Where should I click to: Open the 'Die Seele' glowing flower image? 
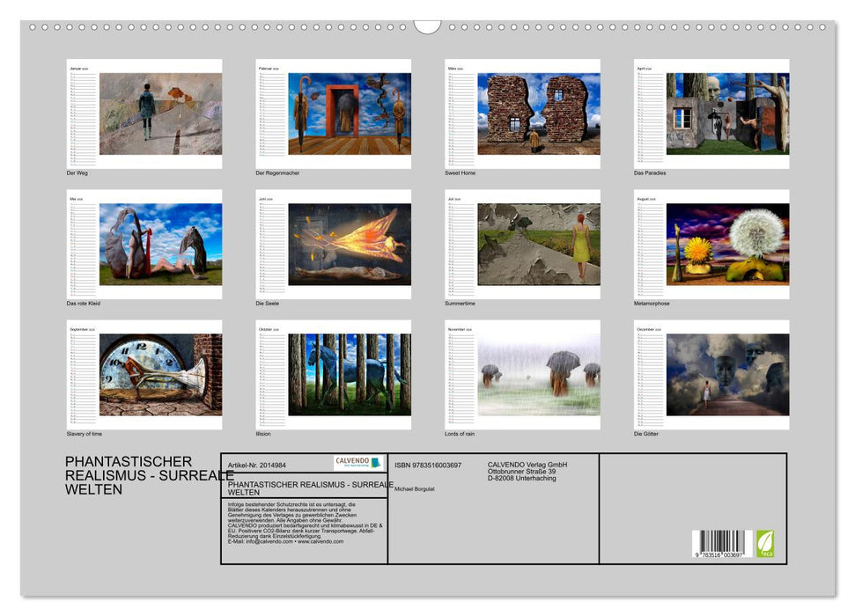tap(350, 245)
